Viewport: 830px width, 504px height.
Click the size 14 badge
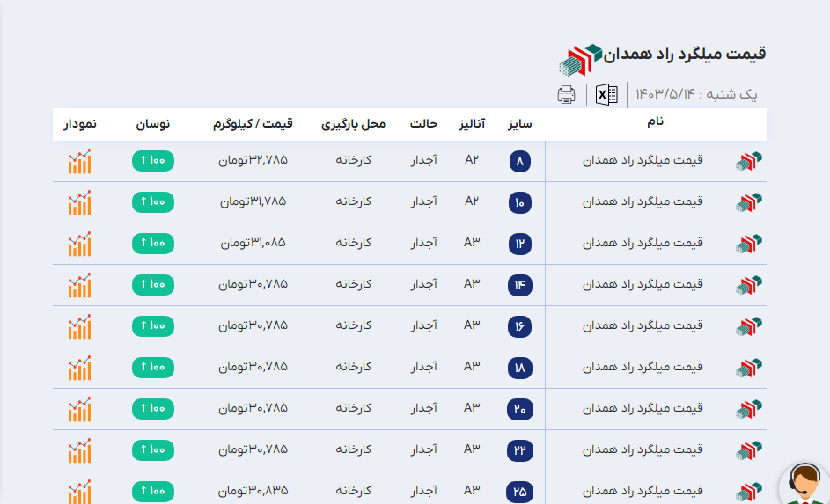click(520, 285)
